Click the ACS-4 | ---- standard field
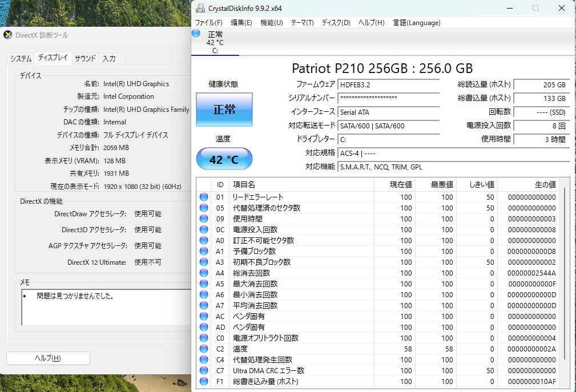Image resolution: width=576 pixels, height=392 pixels. (453, 153)
